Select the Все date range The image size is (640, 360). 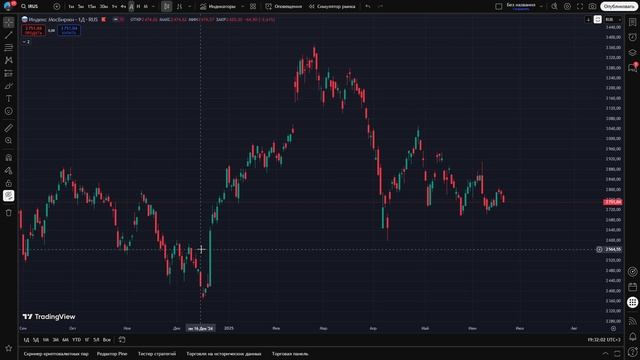(107, 340)
